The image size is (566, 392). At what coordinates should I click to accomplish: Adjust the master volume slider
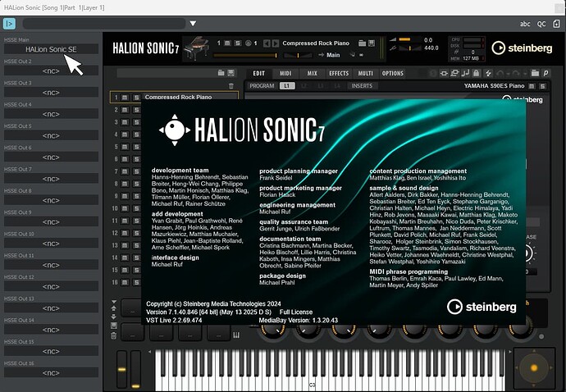click(409, 39)
